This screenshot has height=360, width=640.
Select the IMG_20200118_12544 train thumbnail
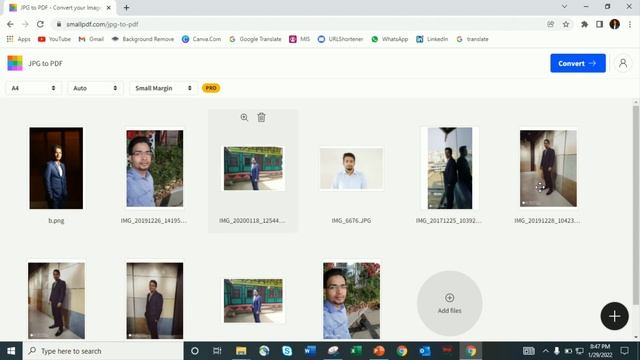253,168
